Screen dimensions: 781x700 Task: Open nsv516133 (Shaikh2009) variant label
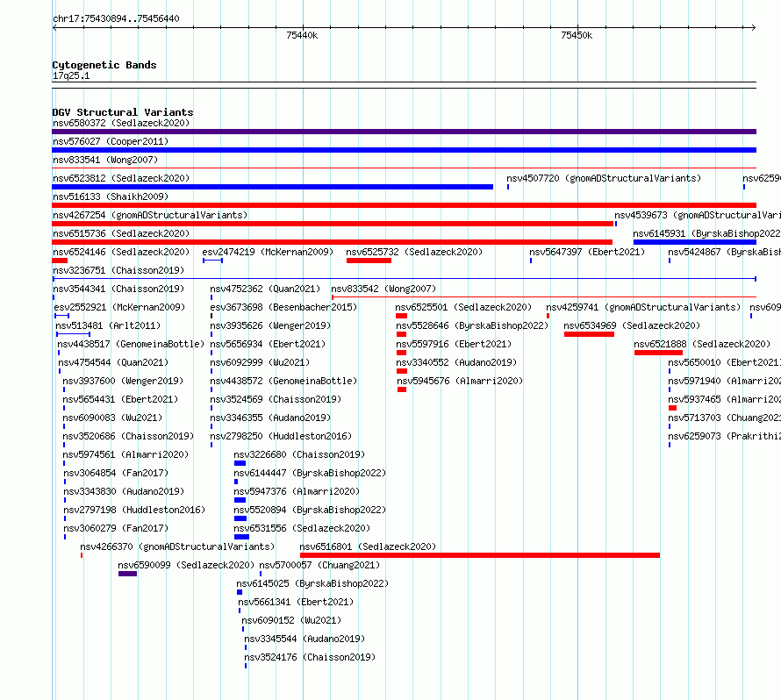click(x=111, y=196)
